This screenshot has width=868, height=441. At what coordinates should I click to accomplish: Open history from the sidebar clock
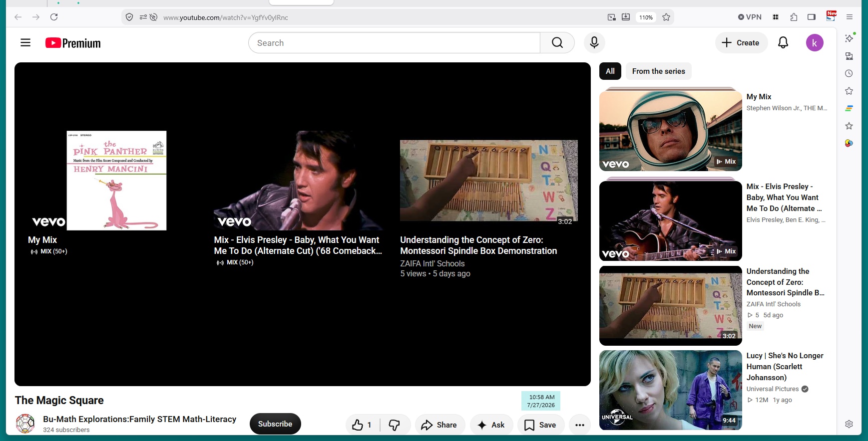click(849, 73)
